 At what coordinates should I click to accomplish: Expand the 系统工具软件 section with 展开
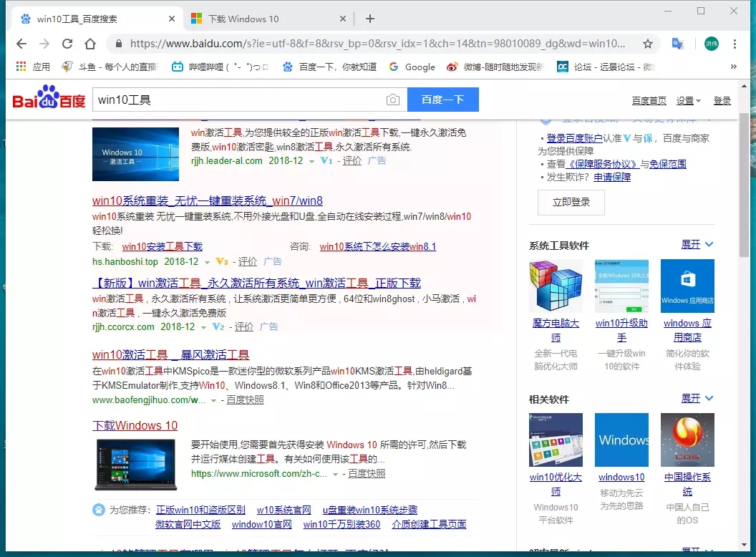pos(697,245)
